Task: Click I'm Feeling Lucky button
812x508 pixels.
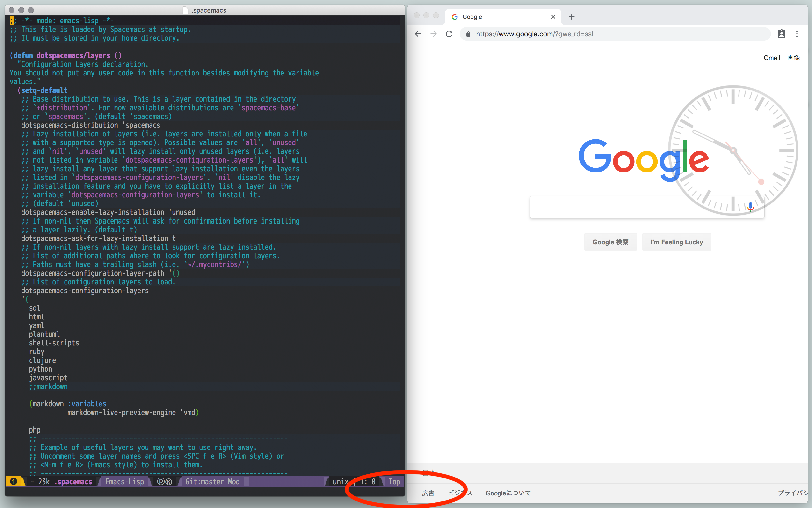Action: 676,242
